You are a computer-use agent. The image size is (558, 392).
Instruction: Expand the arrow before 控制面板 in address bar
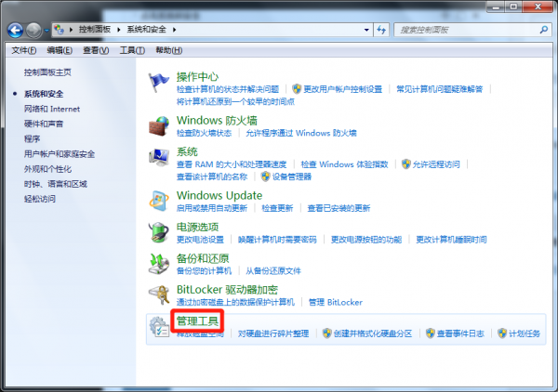click(72, 30)
